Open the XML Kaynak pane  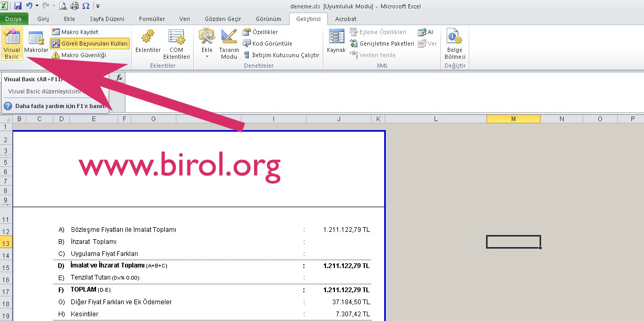pyautogui.click(x=336, y=42)
